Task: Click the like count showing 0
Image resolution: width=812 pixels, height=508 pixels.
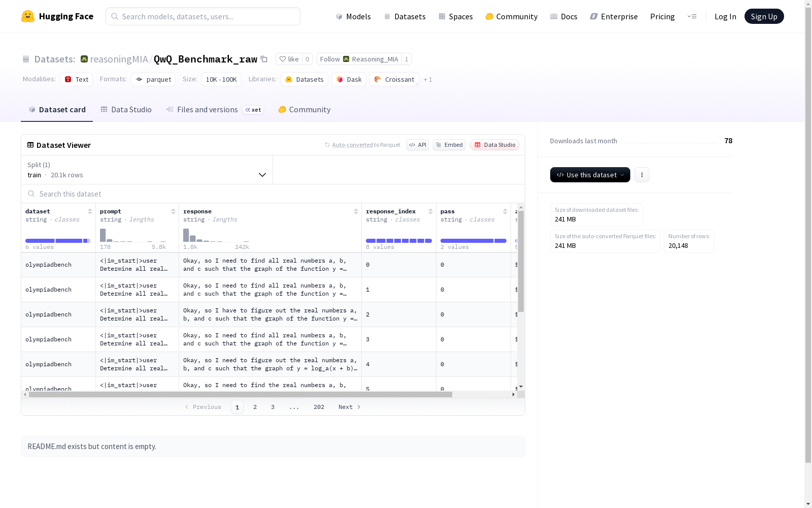Action: [307, 59]
